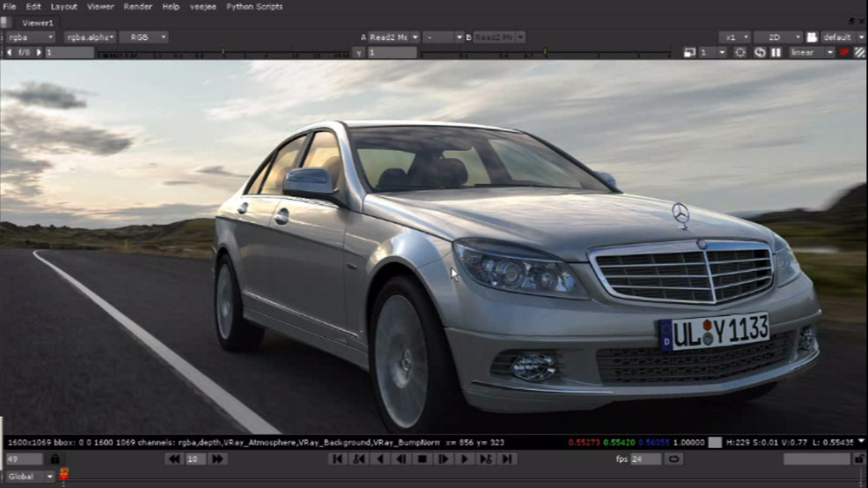Open the Help menu
Screen dimensions: 868x488
pyautogui.click(x=170, y=7)
